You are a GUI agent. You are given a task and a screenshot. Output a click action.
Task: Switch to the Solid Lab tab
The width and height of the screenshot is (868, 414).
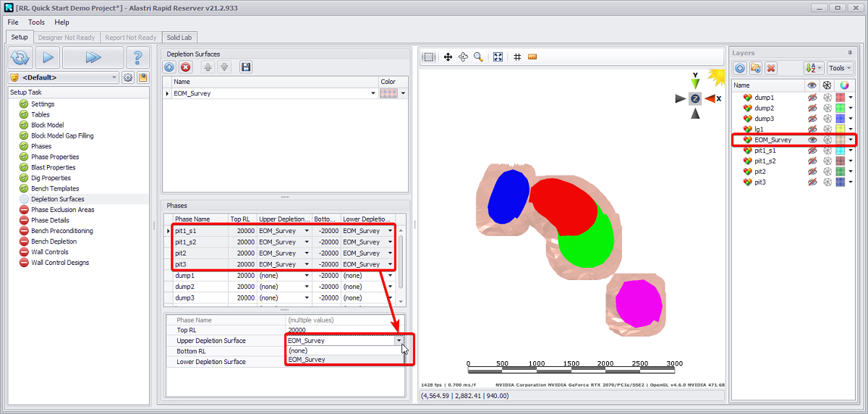point(179,38)
